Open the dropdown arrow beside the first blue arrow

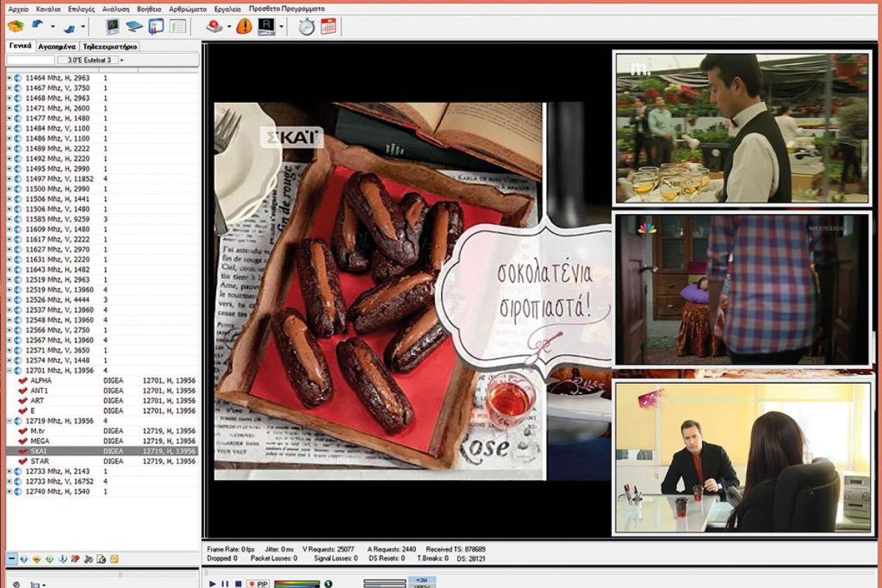(53, 27)
